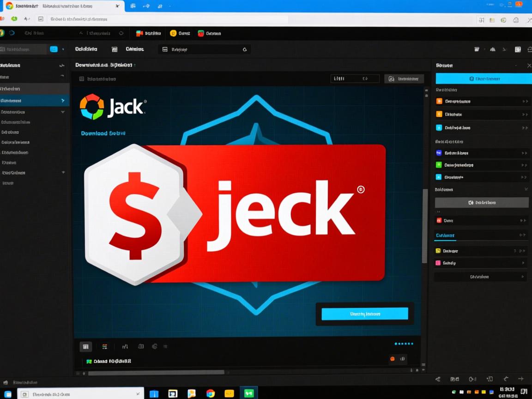Screen dimensions: 532x399
Task: Open the calendar icon beside the Dashboard tab
Action: click(114, 49)
